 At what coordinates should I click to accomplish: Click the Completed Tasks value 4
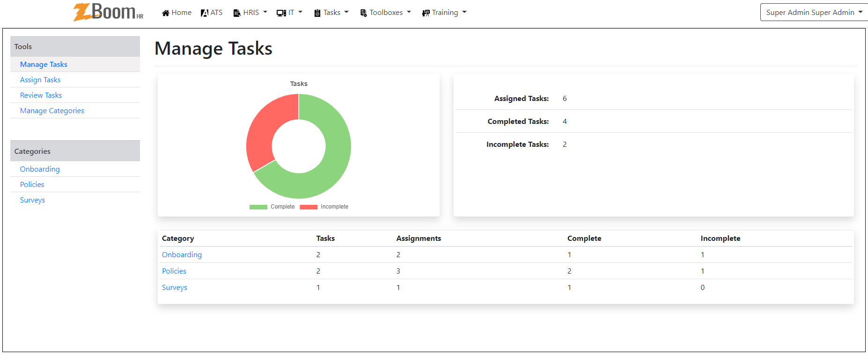tap(565, 122)
